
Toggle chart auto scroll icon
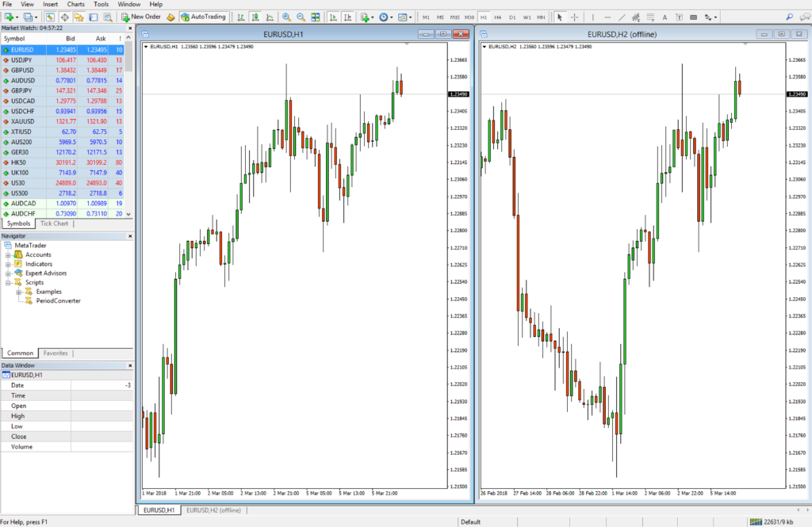click(333, 17)
